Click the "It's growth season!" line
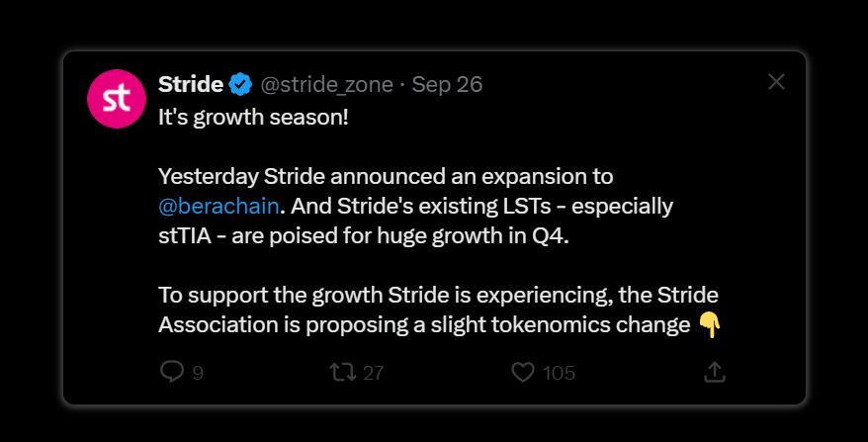This screenshot has height=442, width=868. click(x=254, y=117)
